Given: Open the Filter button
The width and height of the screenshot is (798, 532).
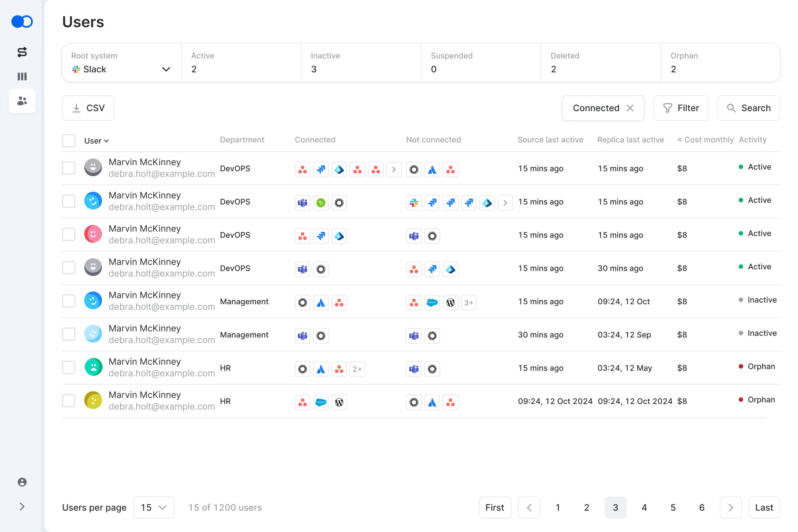Looking at the screenshot, I should [x=681, y=108].
